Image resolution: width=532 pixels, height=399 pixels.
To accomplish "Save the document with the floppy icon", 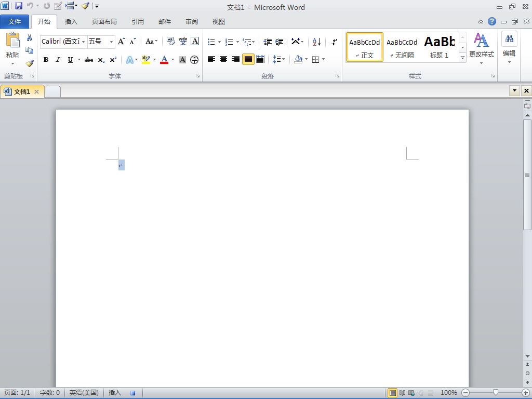I will (x=18, y=6).
